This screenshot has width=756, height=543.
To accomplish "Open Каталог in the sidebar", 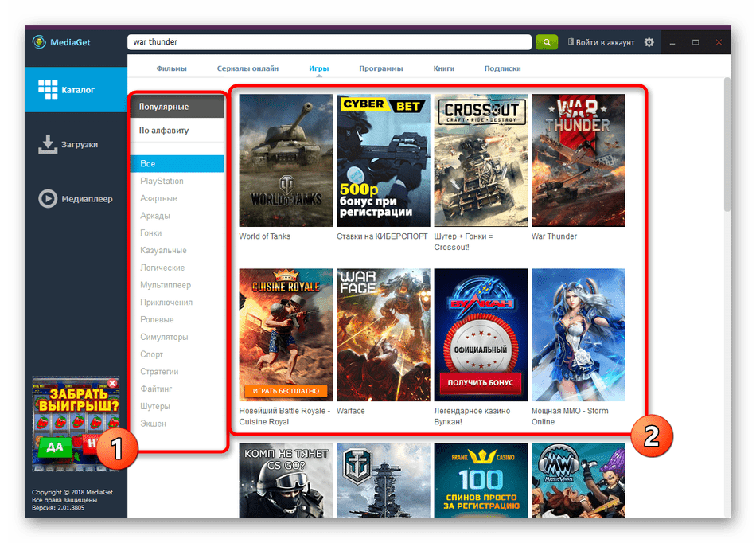I will click(x=76, y=90).
